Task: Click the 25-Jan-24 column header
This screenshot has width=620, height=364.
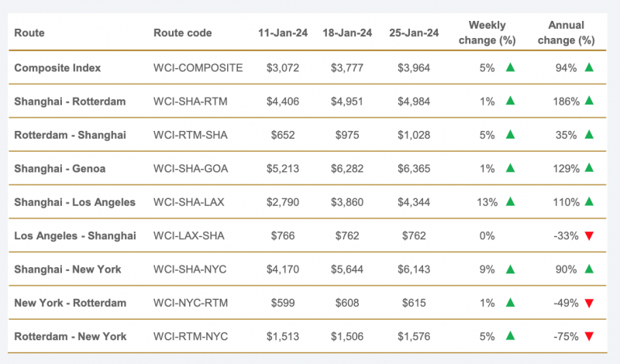Action: (x=414, y=33)
